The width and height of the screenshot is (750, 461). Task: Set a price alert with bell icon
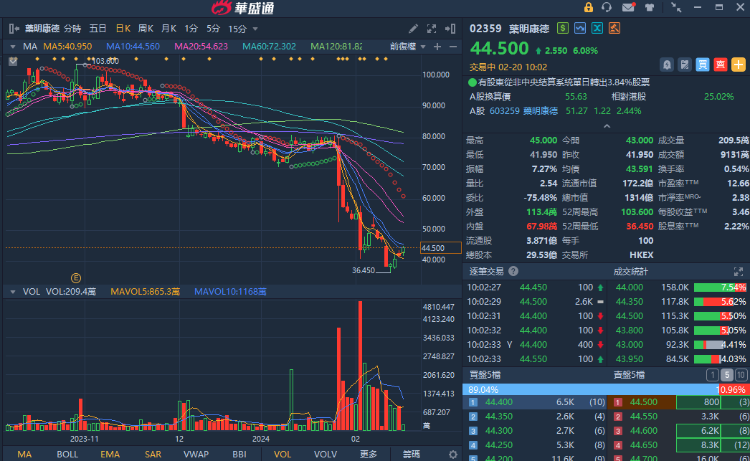[667, 65]
